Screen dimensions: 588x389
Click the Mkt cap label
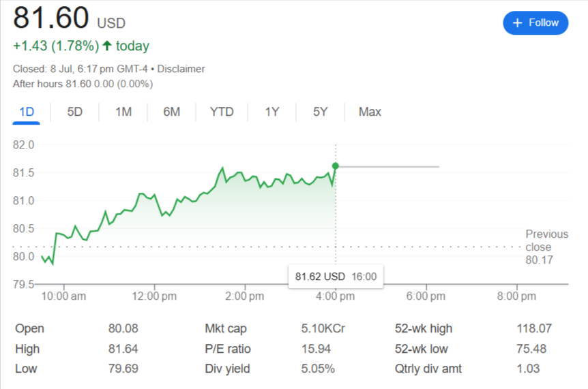226,328
